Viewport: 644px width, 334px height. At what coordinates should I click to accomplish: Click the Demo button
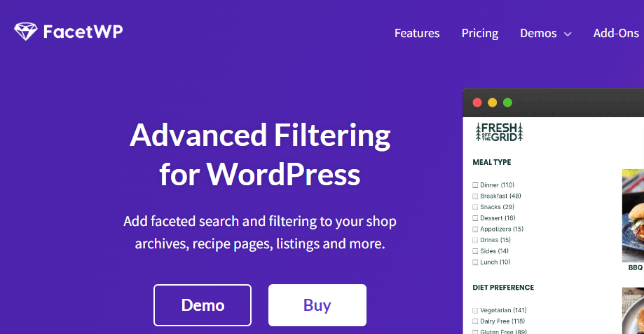coord(203,305)
